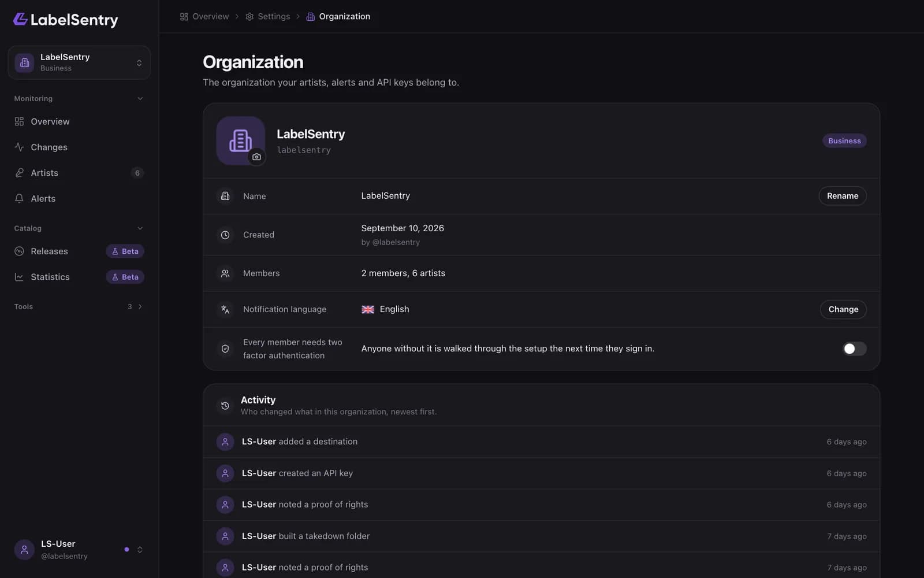Open the Statistics beta page

[x=79, y=277]
